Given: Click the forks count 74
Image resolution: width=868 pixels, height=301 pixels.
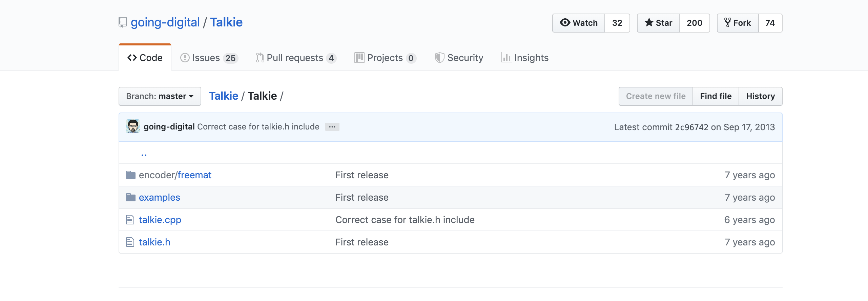Looking at the screenshot, I should pyautogui.click(x=770, y=23).
